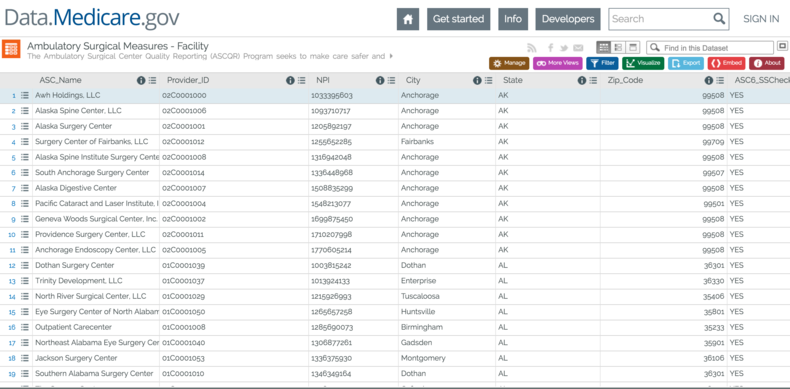Image resolution: width=790 pixels, height=389 pixels.
Task: Share the dataset by email icon
Action: (x=578, y=48)
